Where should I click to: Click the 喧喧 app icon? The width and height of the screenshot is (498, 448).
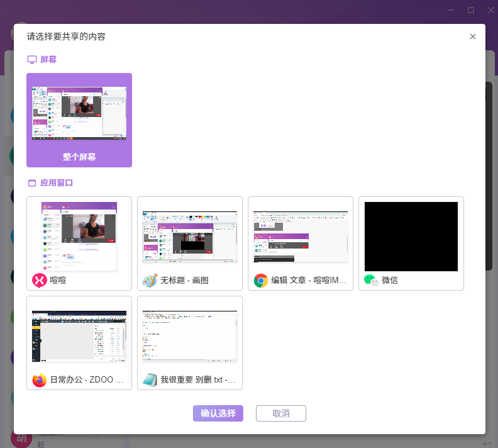click(40, 280)
